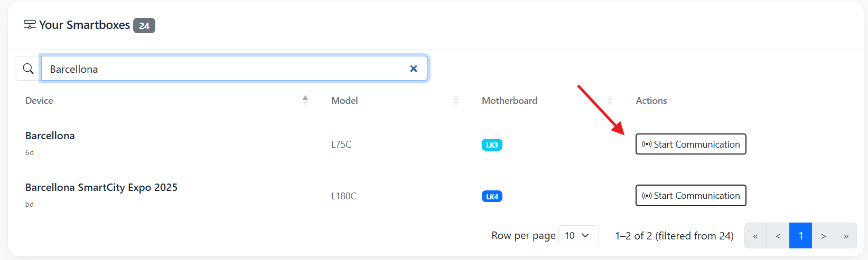Open the rows per page dropdown
This screenshot has width=868, height=260.
pyautogui.click(x=578, y=236)
